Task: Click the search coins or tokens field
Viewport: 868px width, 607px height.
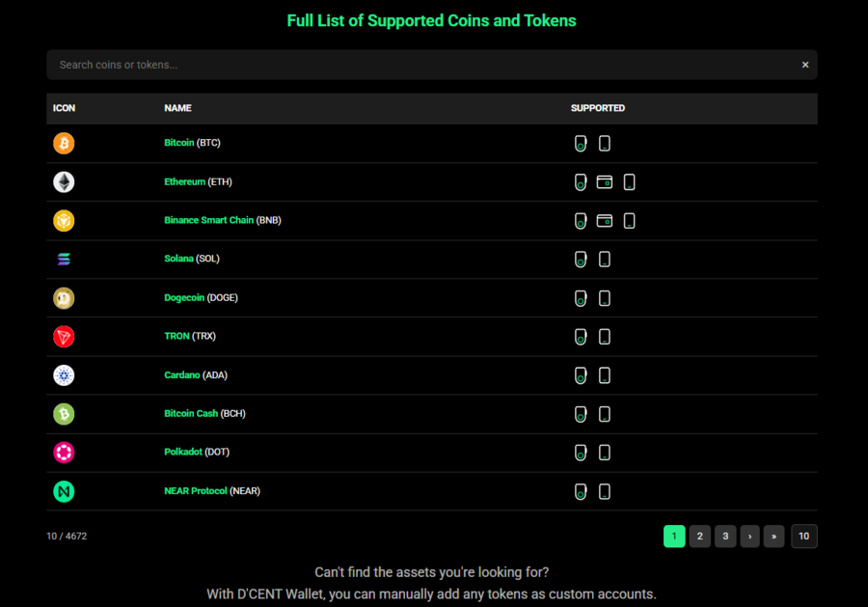Action: 386,65
